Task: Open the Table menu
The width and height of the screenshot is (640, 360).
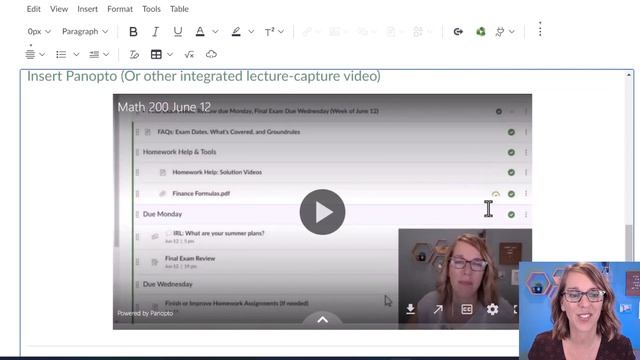Action: coord(179,9)
